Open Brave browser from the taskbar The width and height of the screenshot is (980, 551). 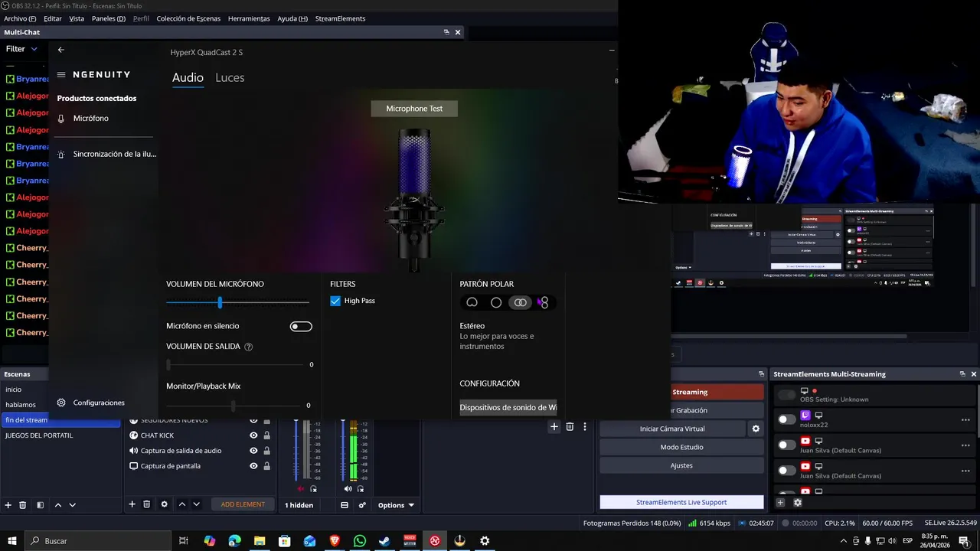pos(335,541)
